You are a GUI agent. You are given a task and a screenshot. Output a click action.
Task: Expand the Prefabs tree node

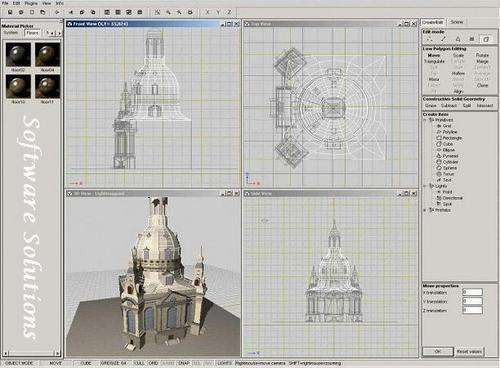pyautogui.click(x=425, y=210)
